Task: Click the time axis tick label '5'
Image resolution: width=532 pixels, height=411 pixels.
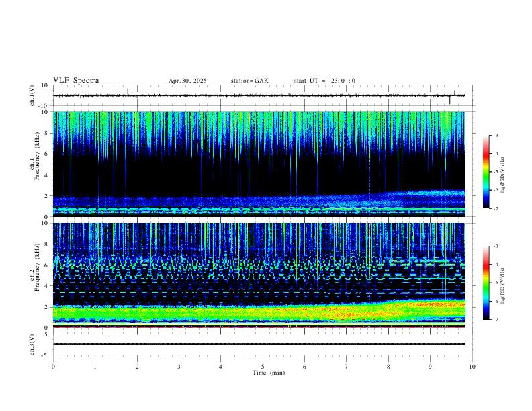Action: 263,367
